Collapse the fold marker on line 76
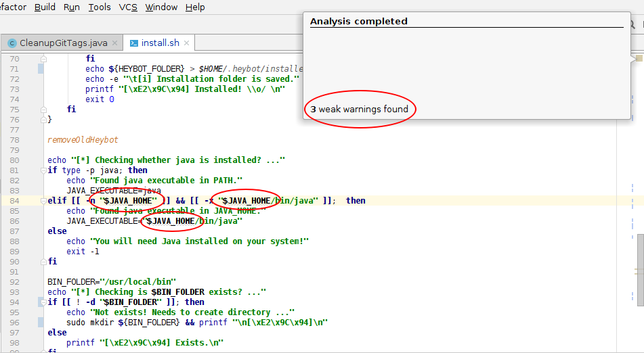The width and height of the screenshot is (644, 353). [x=43, y=120]
